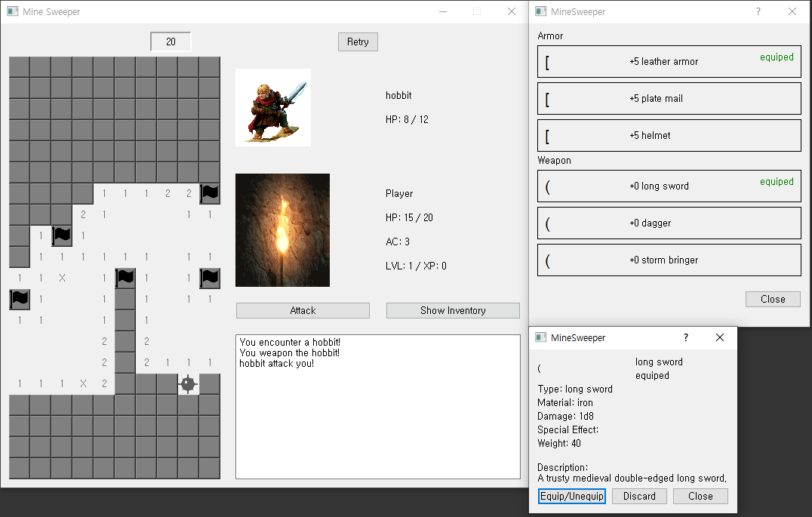
Task: Click the 'AC: 3' text
Action: 397,242
